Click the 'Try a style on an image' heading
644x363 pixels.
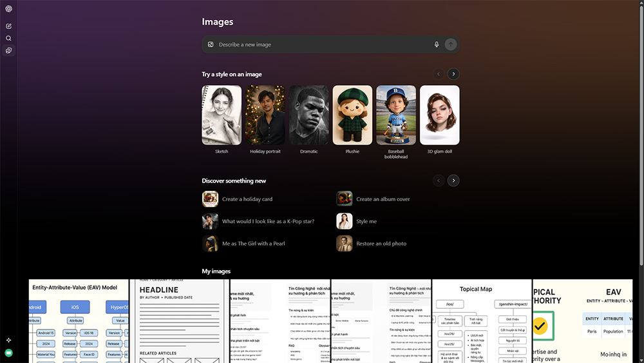click(x=232, y=74)
